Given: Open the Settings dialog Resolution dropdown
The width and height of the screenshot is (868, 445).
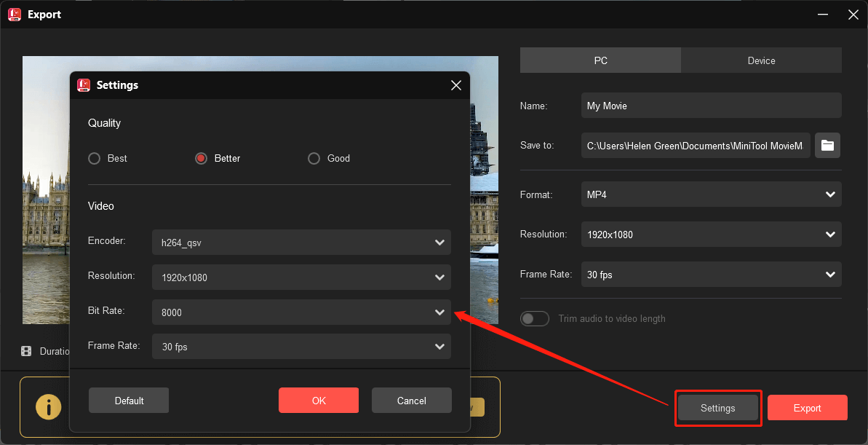Looking at the screenshot, I should pos(301,277).
